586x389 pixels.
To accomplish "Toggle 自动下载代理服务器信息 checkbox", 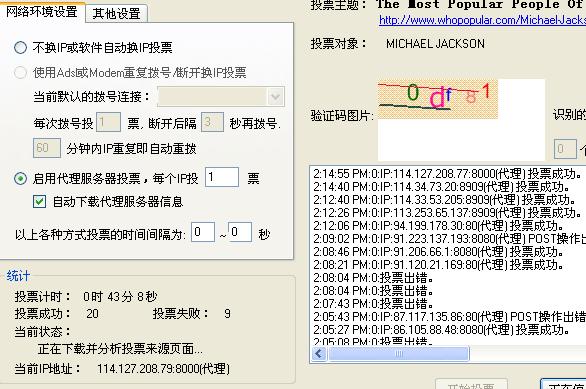I will [x=39, y=202].
